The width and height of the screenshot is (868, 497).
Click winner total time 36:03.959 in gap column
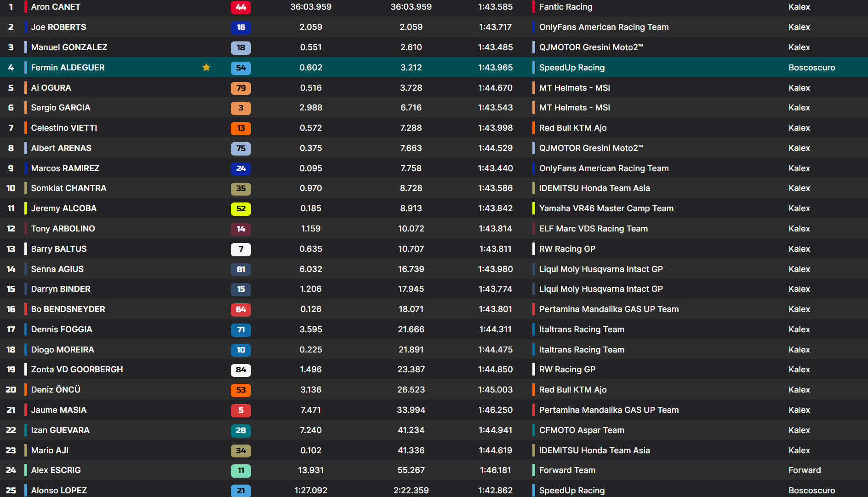point(311,7)
